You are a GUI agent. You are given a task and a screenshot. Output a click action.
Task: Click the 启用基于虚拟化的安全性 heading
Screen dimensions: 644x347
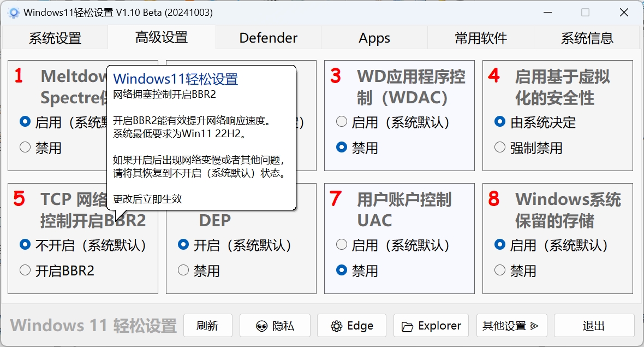point(562,87)
